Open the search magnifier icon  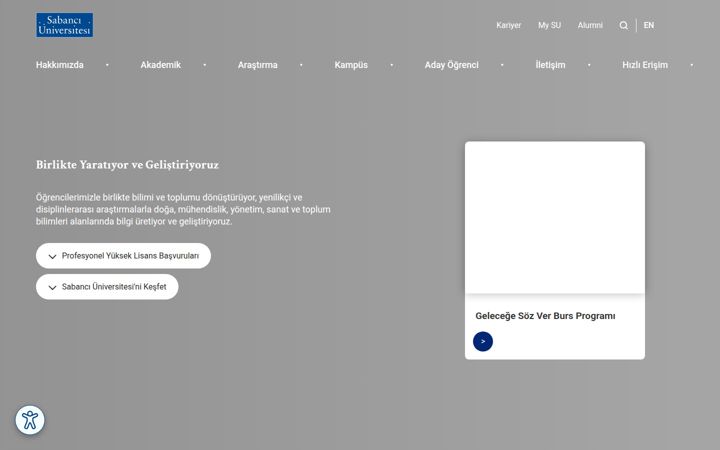(623, 25)
